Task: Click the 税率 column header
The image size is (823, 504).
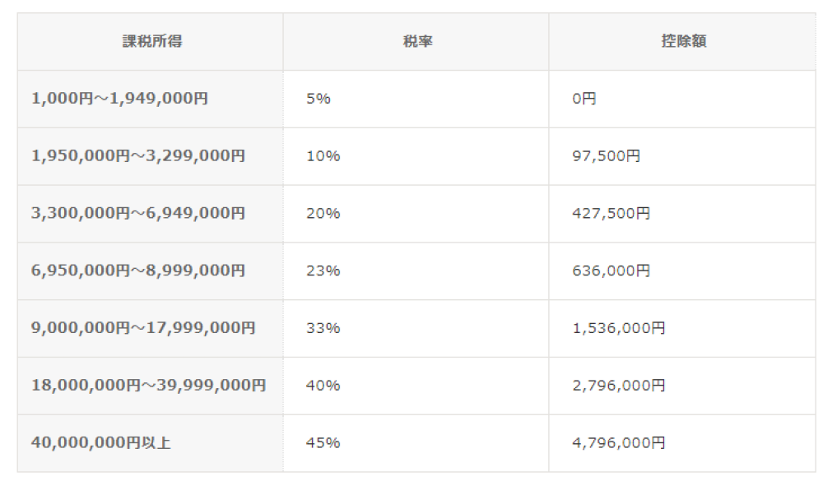Action: point(416,41)
